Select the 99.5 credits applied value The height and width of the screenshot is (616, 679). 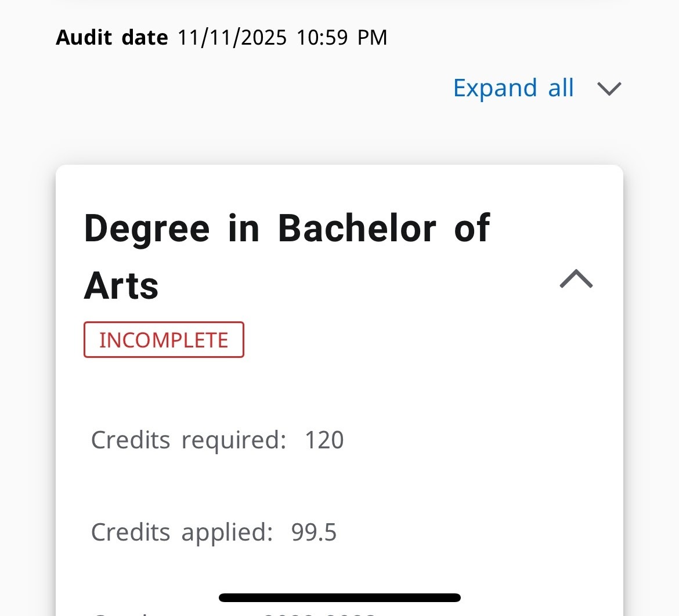pyautogui.click(x=314, y=532)
